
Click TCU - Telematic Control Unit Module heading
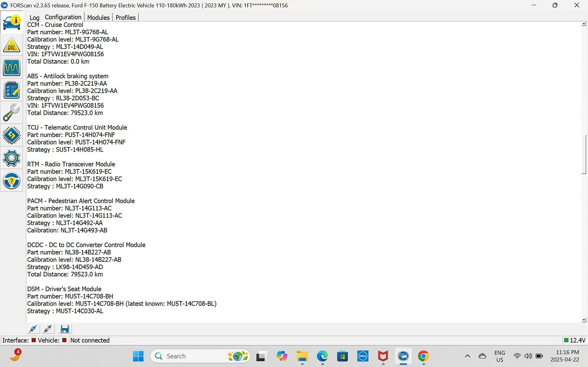(x=77, y=127)
